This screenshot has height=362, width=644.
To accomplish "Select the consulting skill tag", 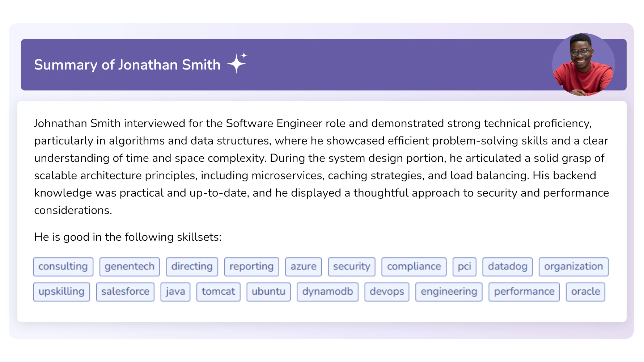I will [x=63, y=267].
